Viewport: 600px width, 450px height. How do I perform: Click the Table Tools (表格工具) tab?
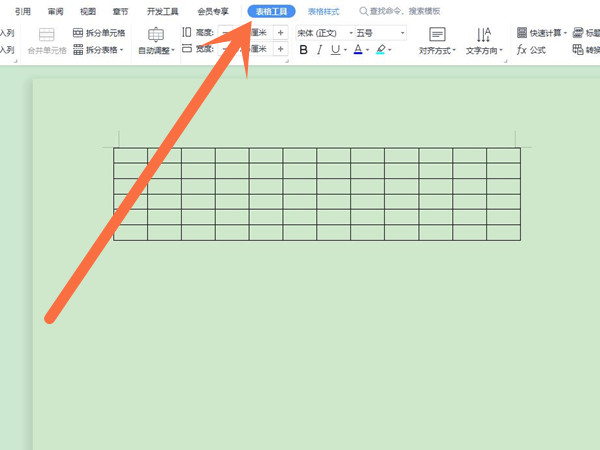271,11
